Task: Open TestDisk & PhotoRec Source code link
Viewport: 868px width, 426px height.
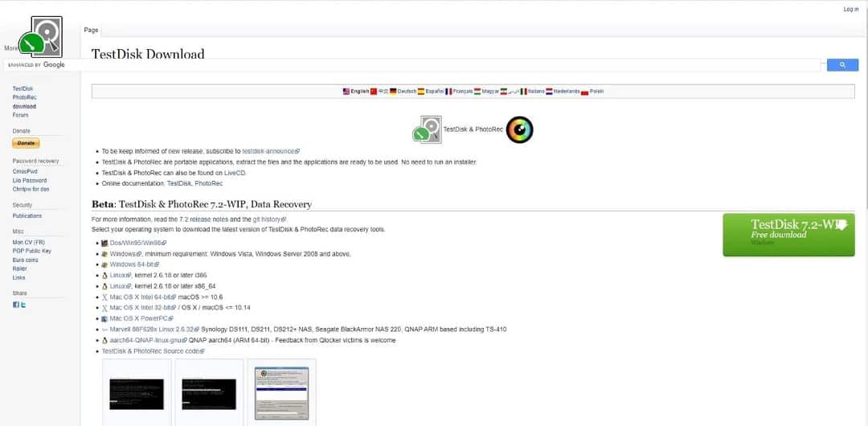Action: tap(154, 351)
